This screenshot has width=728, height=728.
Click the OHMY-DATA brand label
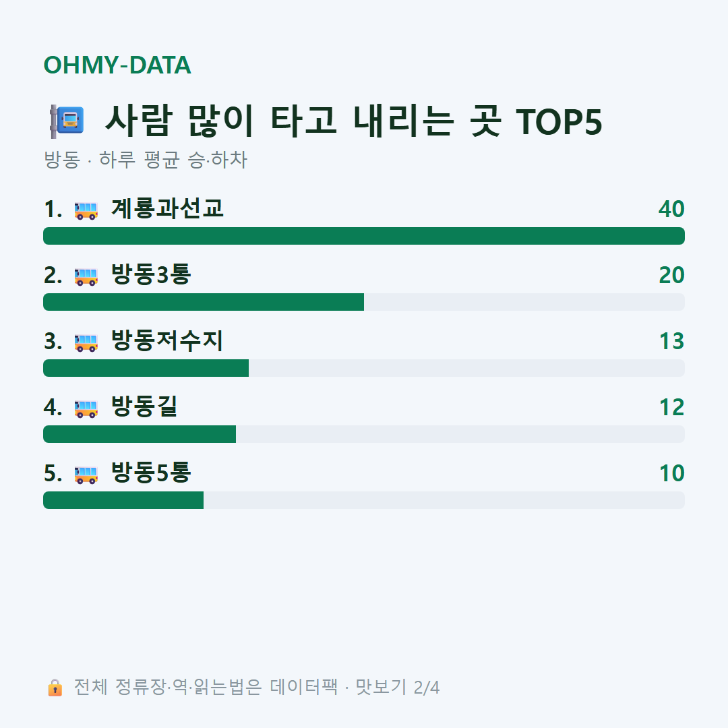(x=117, y=65)
